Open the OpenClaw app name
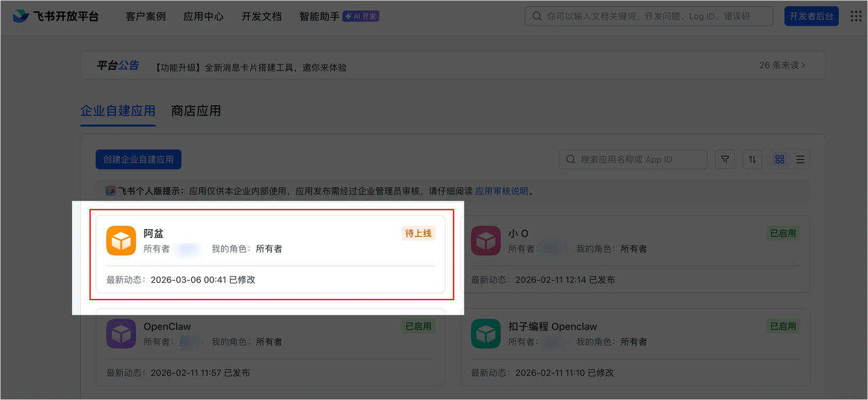 (x=167, y=326)
